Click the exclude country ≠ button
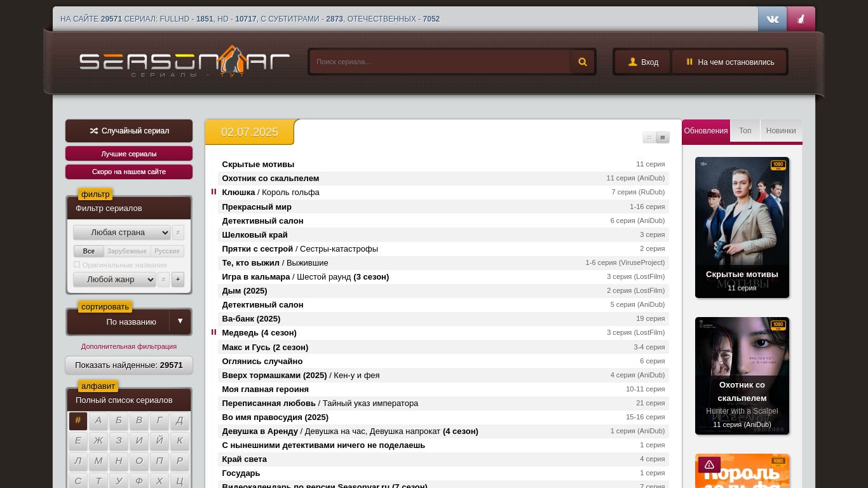Viewport: 868px width, 488px height. pos(178,233)
